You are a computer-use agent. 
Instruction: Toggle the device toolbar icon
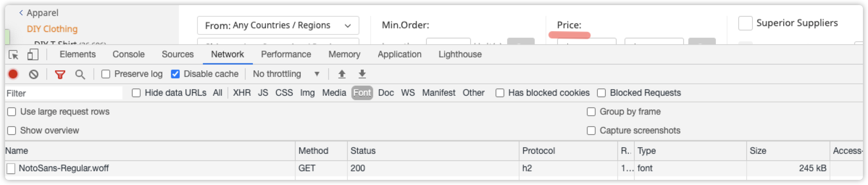pyautogui.click(x=33, y=55)
